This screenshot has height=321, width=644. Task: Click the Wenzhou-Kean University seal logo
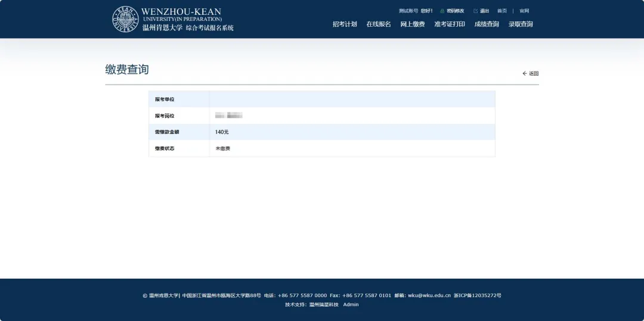pos(125,19)
